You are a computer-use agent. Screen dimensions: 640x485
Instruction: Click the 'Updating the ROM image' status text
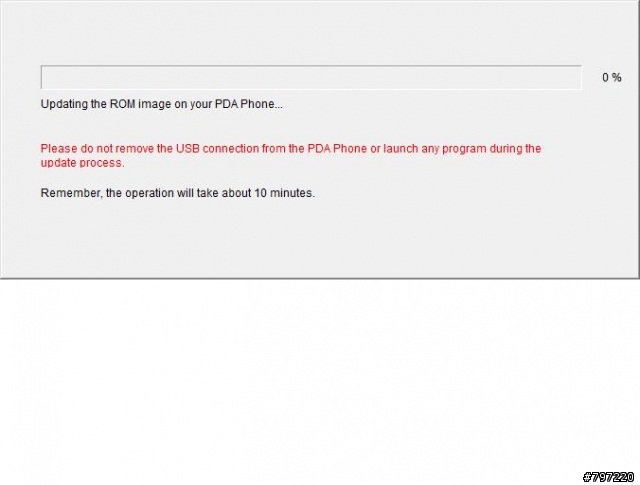pos(162,104)
